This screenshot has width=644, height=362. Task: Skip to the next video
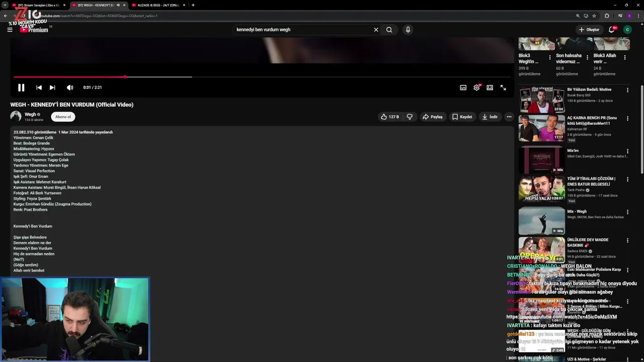point(52,87)
